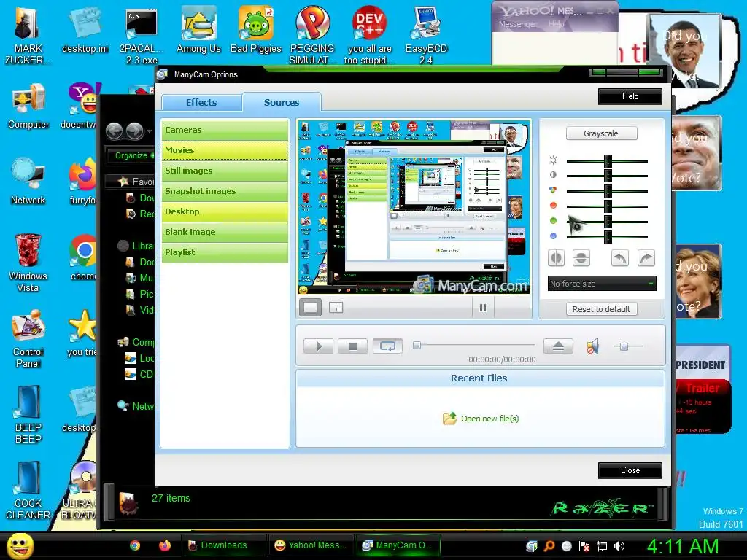
Task: Adjust the saturation slider handle
Action: [608, 191]
